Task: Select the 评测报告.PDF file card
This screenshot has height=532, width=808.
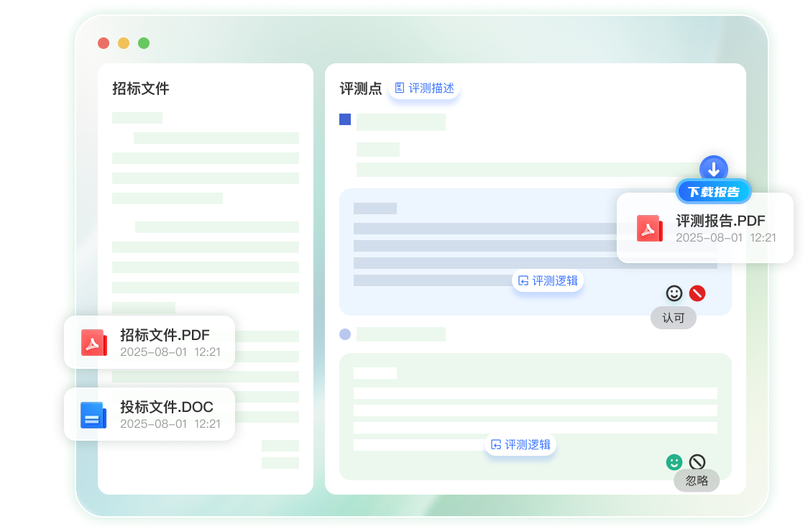Action: point(704,227)
